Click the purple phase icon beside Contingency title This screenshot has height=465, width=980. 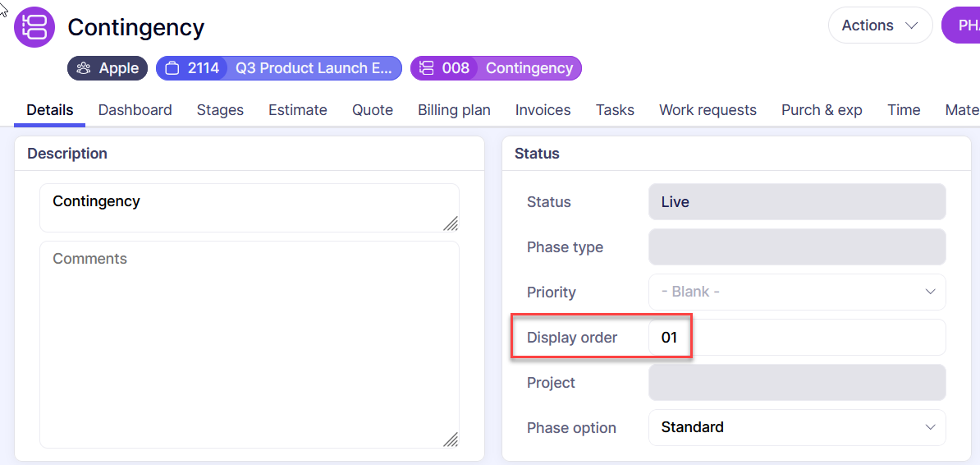click(x=34, y=26)
